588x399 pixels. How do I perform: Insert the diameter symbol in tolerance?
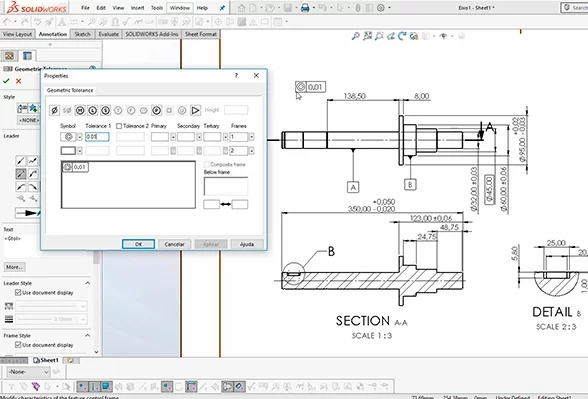point(54,110)
